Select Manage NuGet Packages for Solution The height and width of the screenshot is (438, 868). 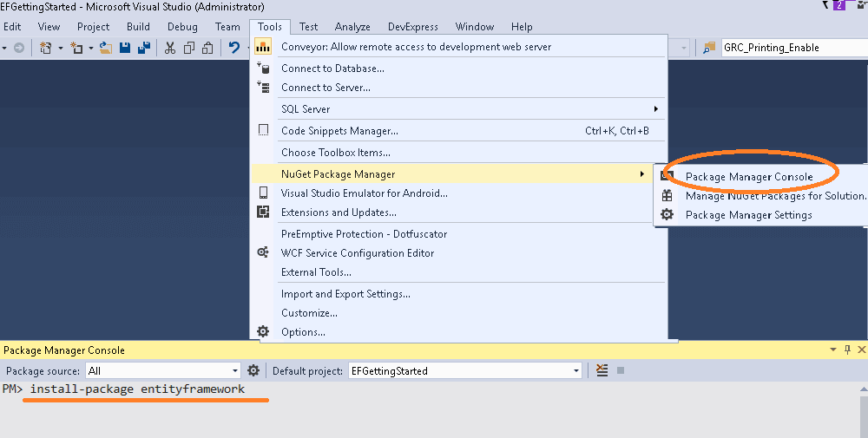click(775, 195)
